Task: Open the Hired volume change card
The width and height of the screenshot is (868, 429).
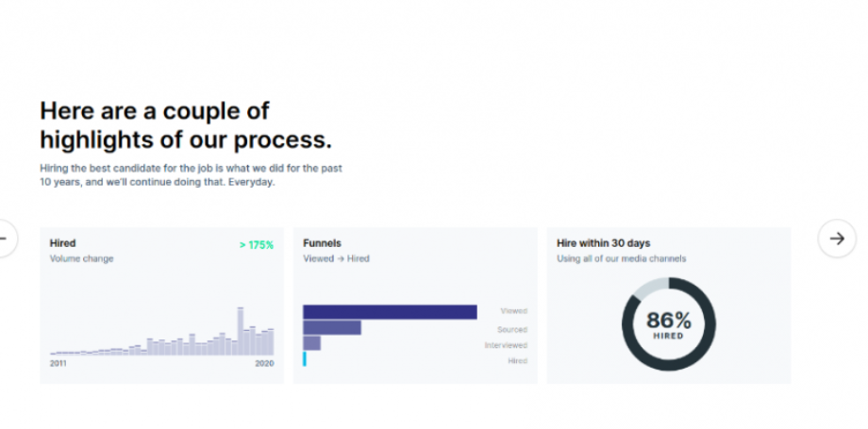Action: coord(161,305)
